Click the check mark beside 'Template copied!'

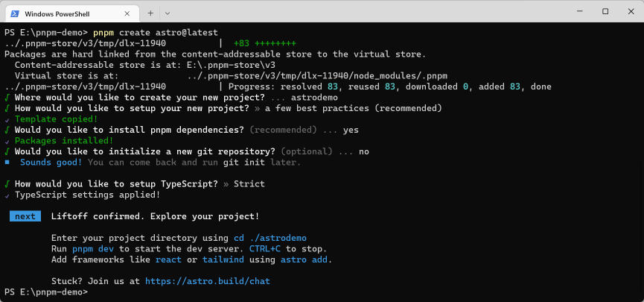(x=7, y=120)
